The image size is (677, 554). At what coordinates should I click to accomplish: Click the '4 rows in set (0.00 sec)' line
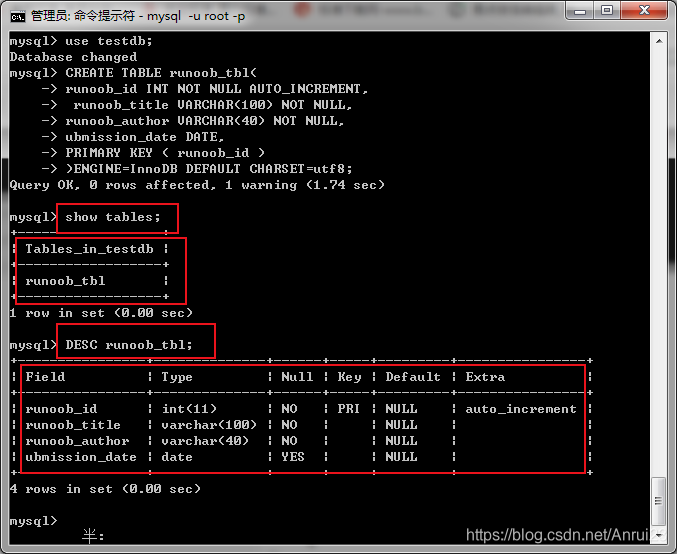point(105,488)
